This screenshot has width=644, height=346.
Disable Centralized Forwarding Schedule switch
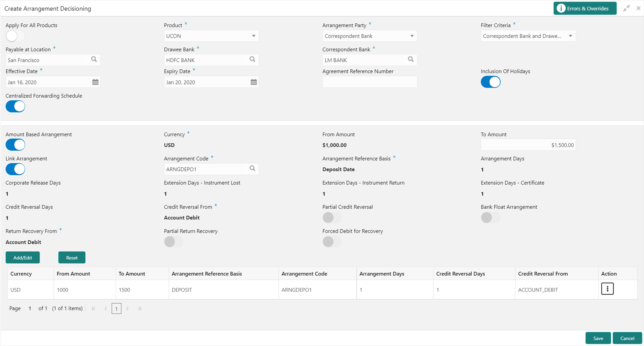[15, 107]
